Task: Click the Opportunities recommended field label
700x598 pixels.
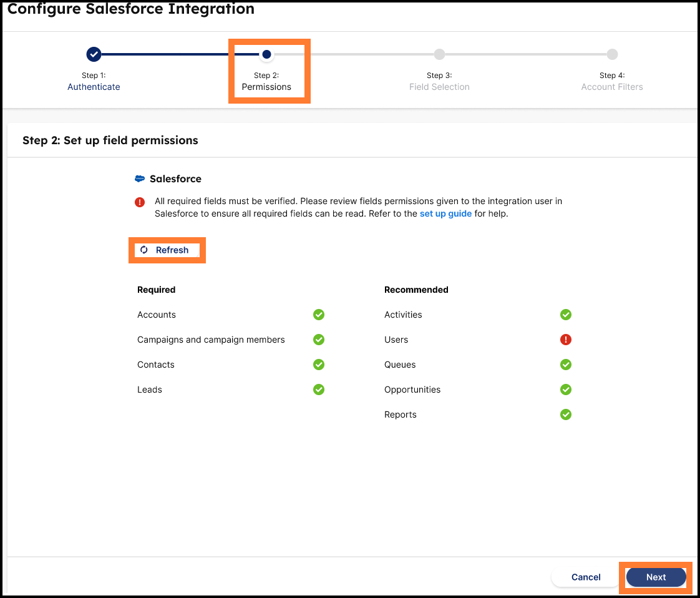Action: 412,390
